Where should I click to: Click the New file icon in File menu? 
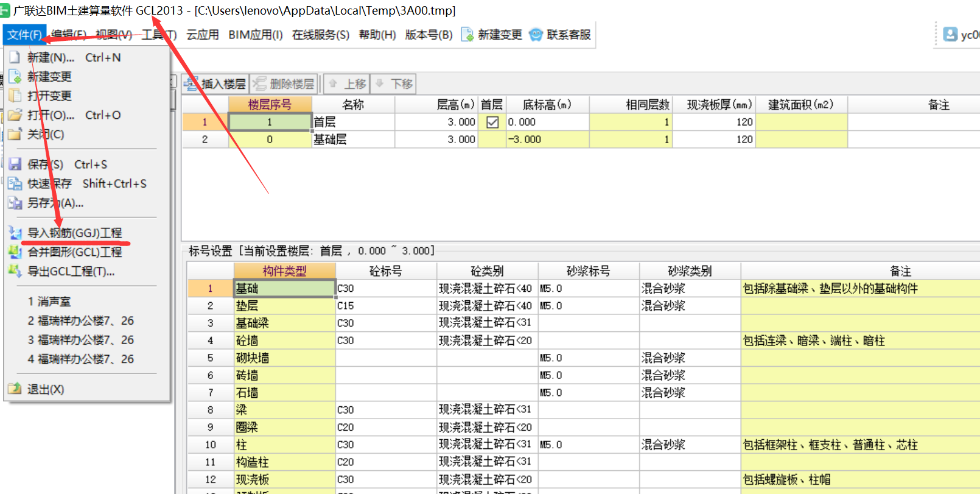pyautogui.click(x=15, y=57)
